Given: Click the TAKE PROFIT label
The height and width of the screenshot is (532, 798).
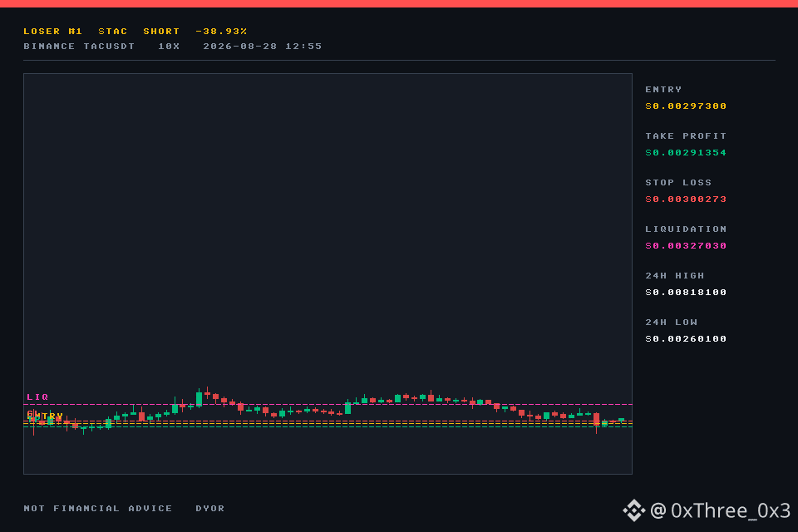Looking at the screenshot, I should point(686,136).
